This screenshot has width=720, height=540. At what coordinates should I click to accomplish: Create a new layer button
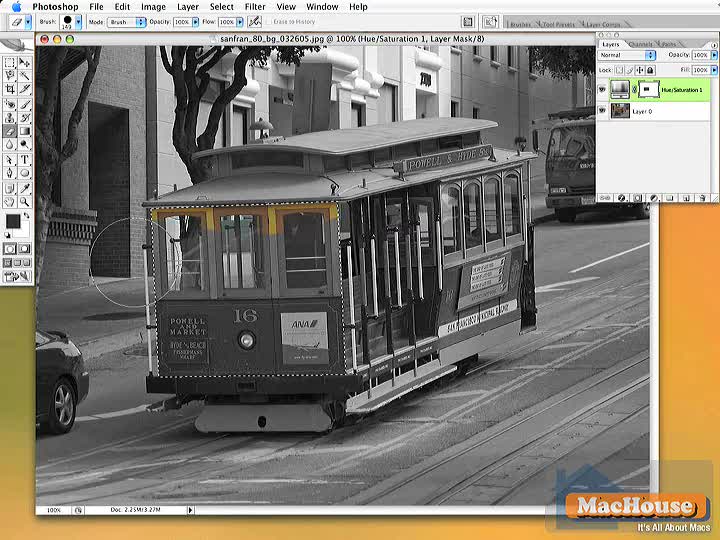[686, 198]
